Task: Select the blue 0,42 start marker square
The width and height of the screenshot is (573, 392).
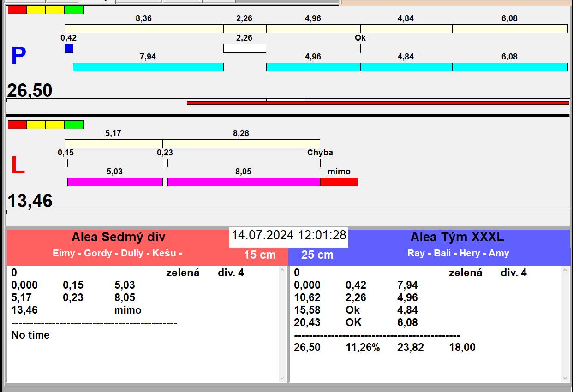Action: tap(69, 48)
